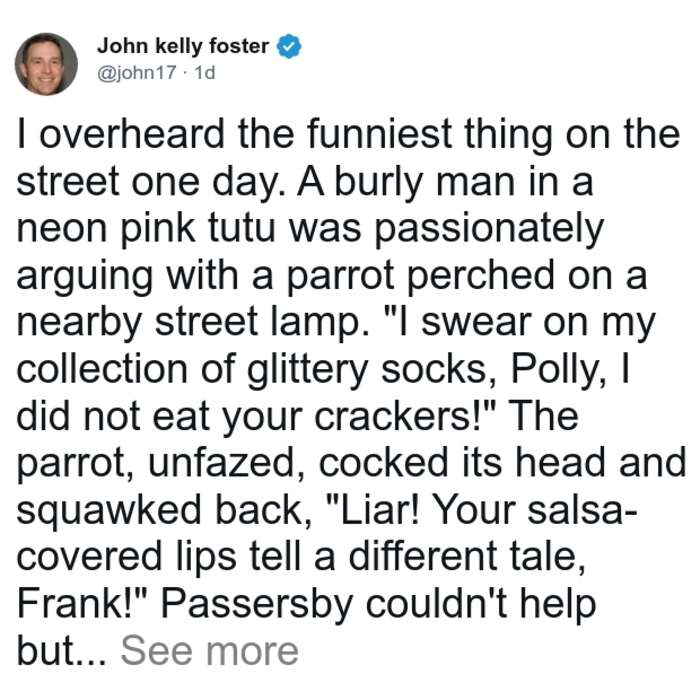The height and width of the screenshot is (700, 700).
Task: Expand the post with See more
Action: point(209,651)
